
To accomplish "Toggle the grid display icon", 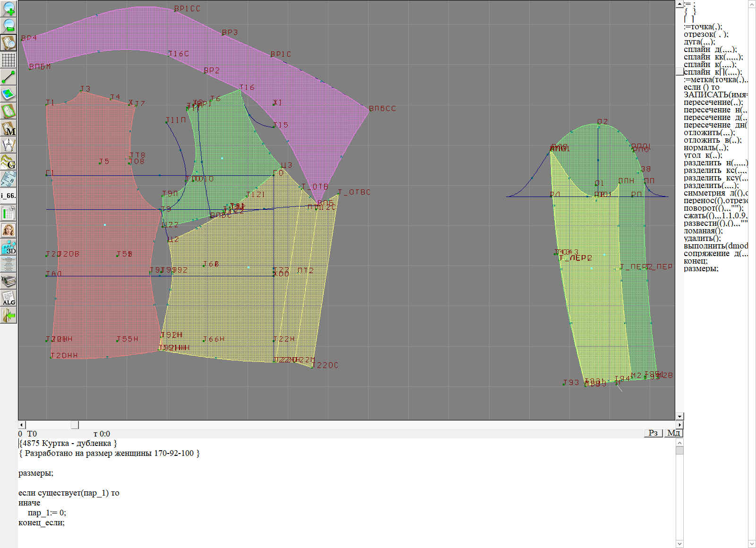I will point(9,60).
